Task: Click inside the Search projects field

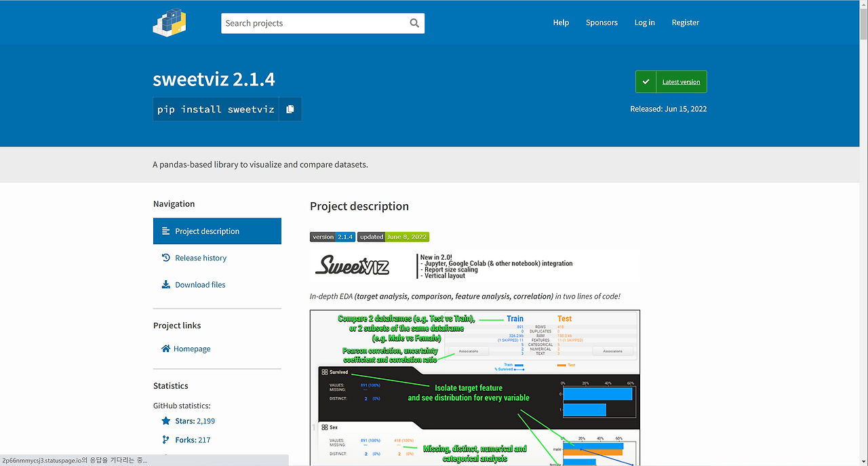Action: [312, 22]
